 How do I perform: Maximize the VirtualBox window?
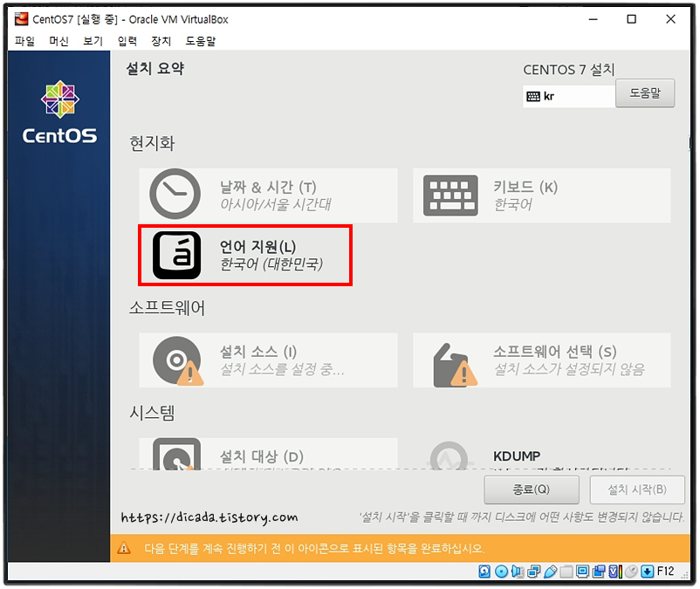pos(631,19)
